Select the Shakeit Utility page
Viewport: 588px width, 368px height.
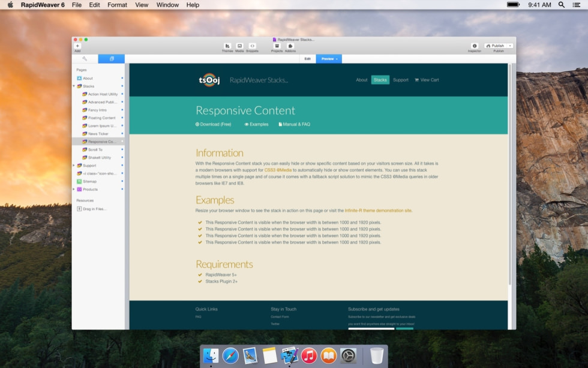tap(100, 157)
